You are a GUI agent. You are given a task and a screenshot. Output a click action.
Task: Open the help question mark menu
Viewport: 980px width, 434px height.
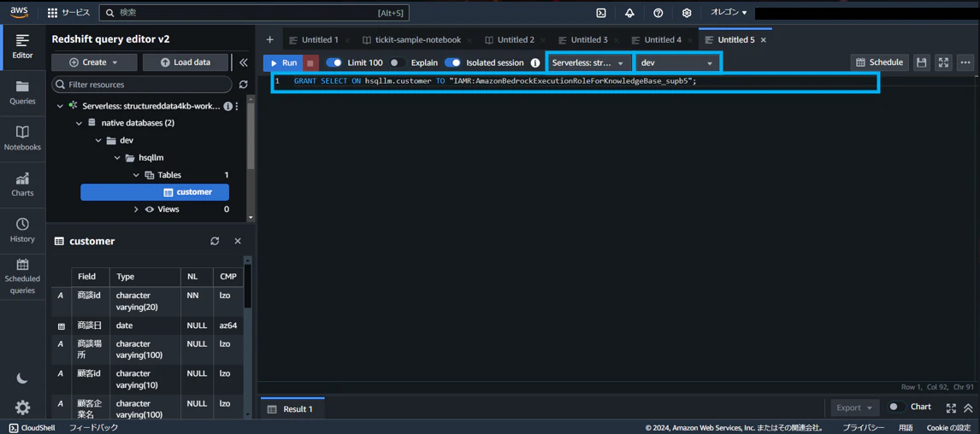(658, 13)
